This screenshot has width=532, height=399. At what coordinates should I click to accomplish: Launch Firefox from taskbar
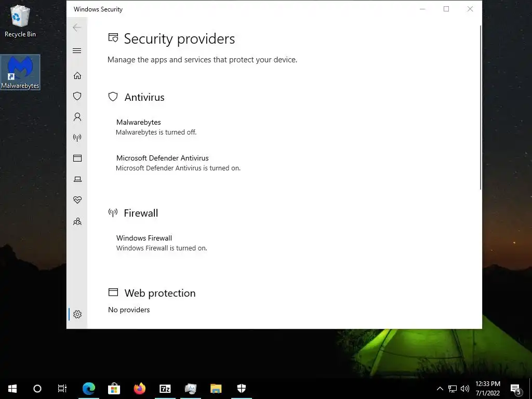point(139,389)
